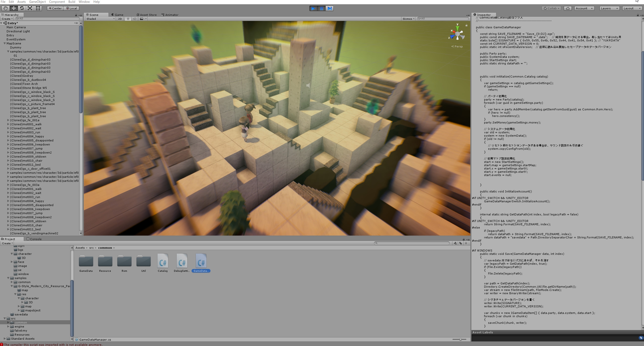Viewport: 644px width, 346px height.
Task: Toggle scene lighting on or off
Action: (128, 19)
